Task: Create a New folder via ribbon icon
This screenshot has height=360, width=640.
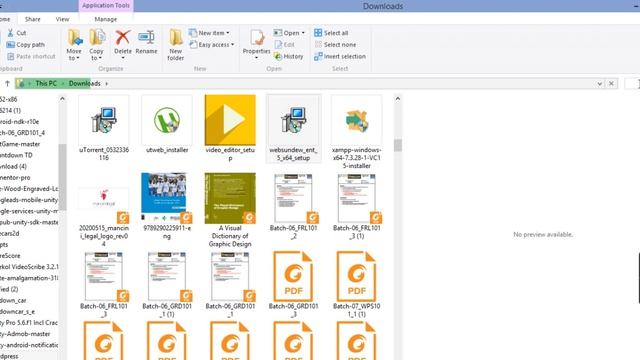Action: (x=176, y=37)
